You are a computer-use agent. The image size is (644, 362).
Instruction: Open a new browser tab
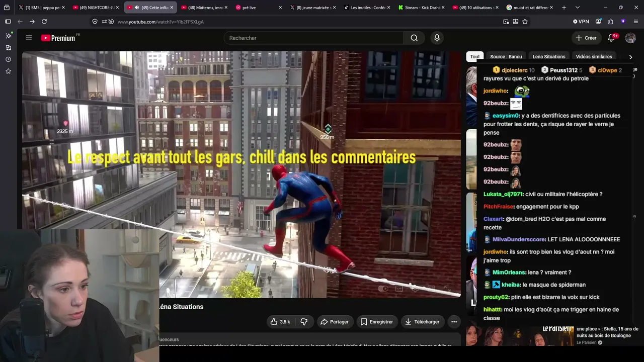(564, 8)
